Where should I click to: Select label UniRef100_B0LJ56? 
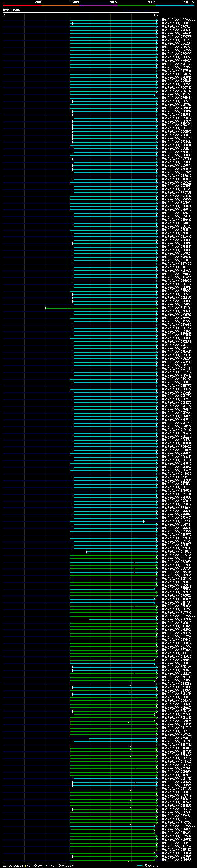[x=176, y=694]
